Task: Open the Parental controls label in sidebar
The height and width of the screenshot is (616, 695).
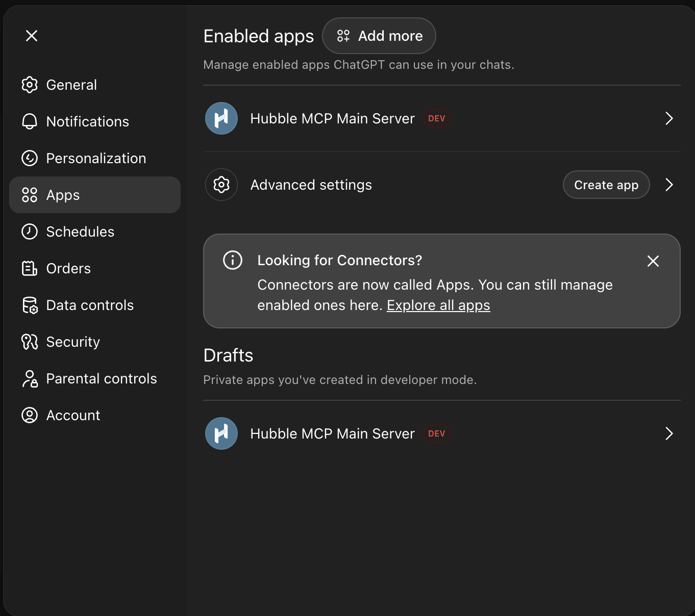Action: click(102, 378)
